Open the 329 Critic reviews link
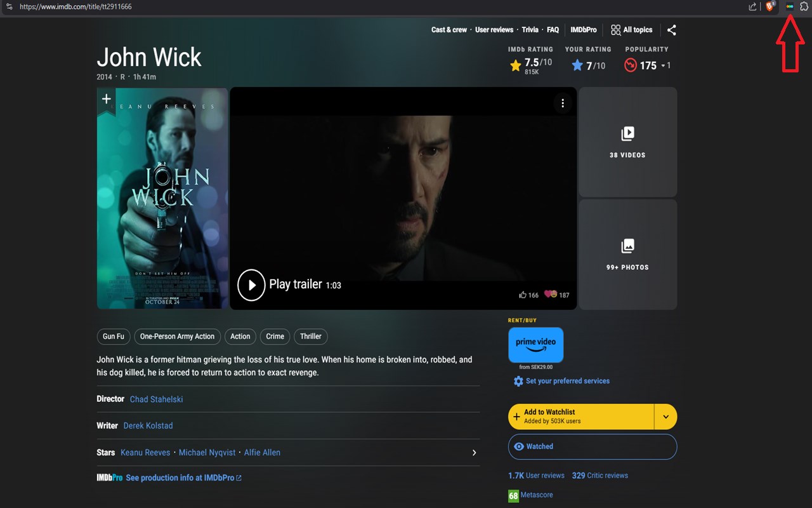812x508 pixels. pos(600,476)
